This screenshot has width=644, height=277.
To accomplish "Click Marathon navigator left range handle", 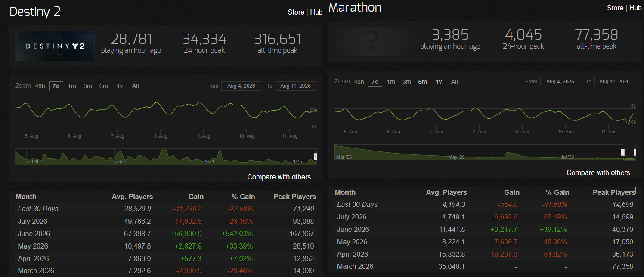I will click(622, 152).
